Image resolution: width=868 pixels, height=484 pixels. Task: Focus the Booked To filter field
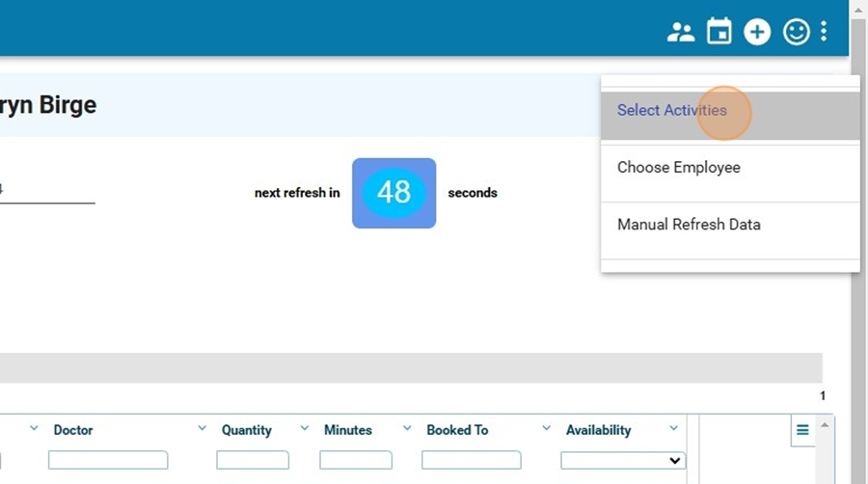(471, 460)
